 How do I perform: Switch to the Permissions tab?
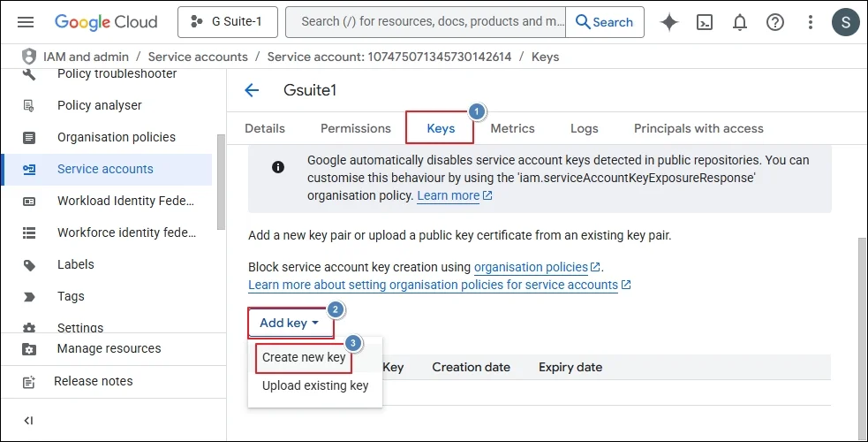pyautogui.click(x=355, y=128)
